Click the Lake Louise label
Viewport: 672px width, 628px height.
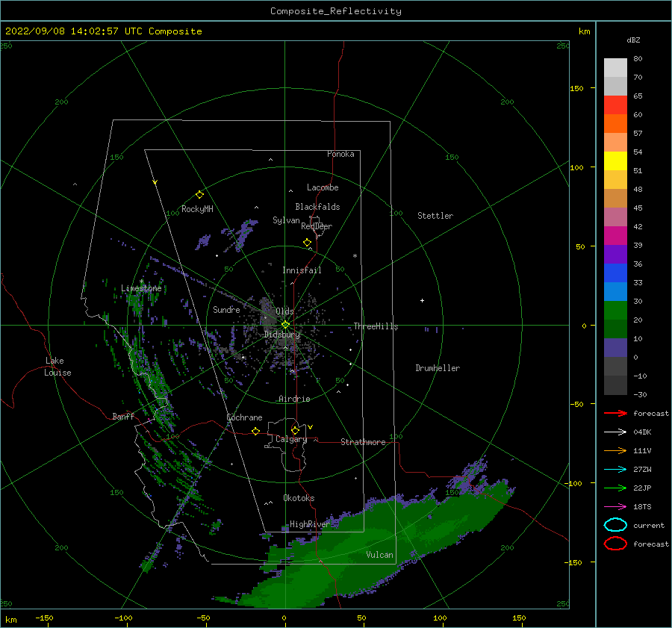(57, 367)
